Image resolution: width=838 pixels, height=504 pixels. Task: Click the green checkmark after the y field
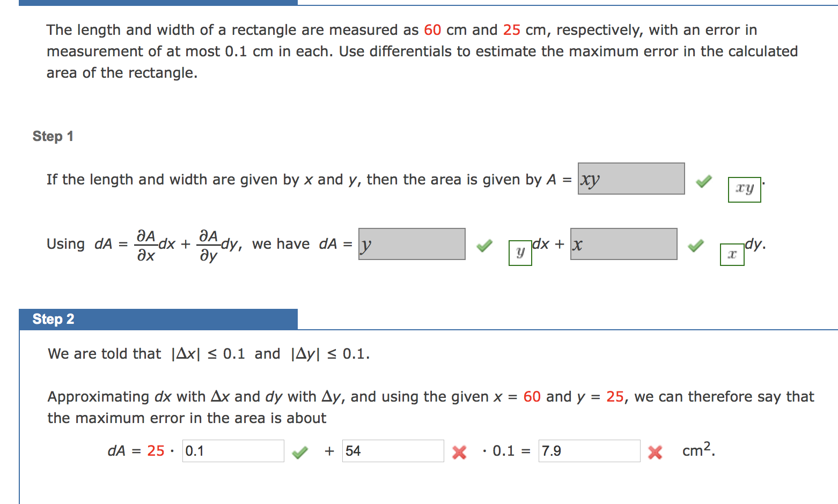484,246
